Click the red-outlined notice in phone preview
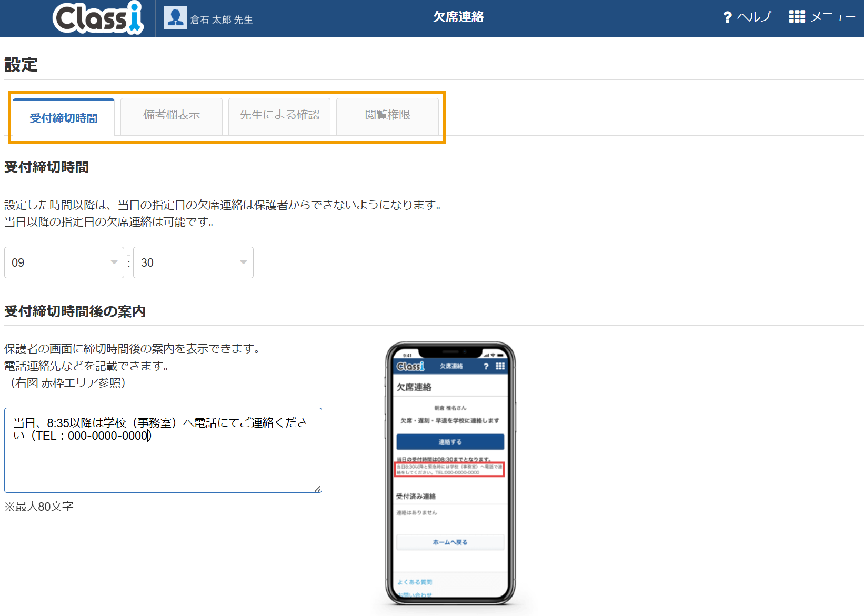 pos(450,470)
